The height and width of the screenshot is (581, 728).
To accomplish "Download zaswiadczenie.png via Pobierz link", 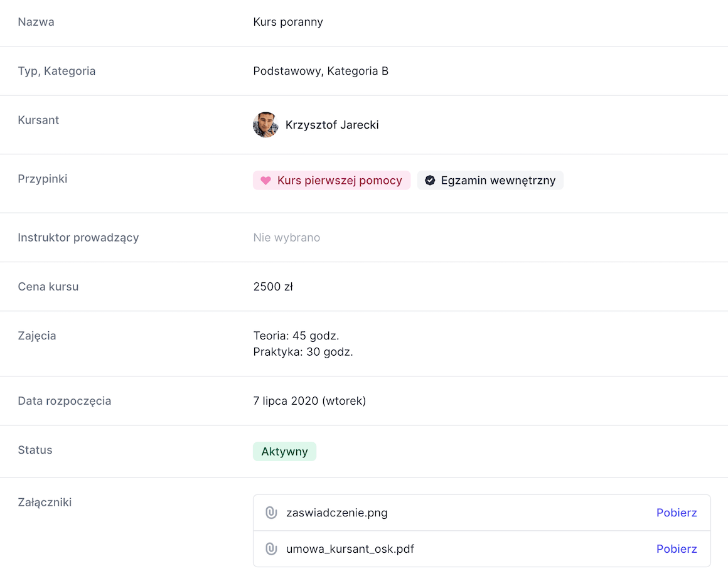I will pos(677,513).
